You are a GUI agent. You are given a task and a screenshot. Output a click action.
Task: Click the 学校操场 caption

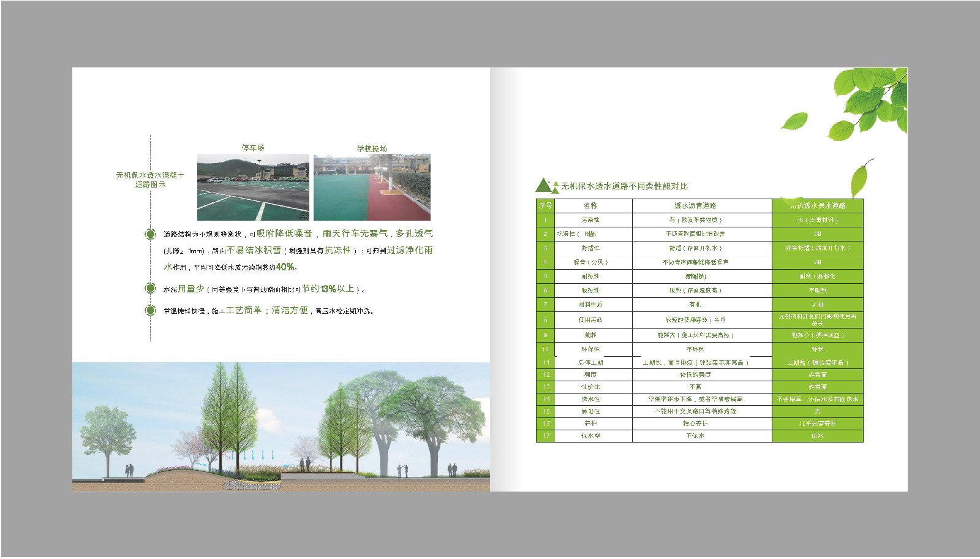point(372,148)
